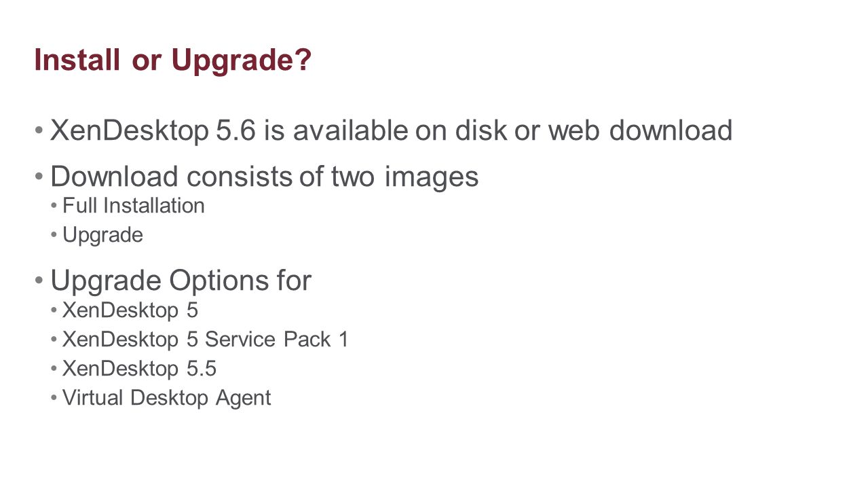Click the word 'Upgrade?' in the title
The width and height of the screenshot is (868, 489).
pos(242,60)
